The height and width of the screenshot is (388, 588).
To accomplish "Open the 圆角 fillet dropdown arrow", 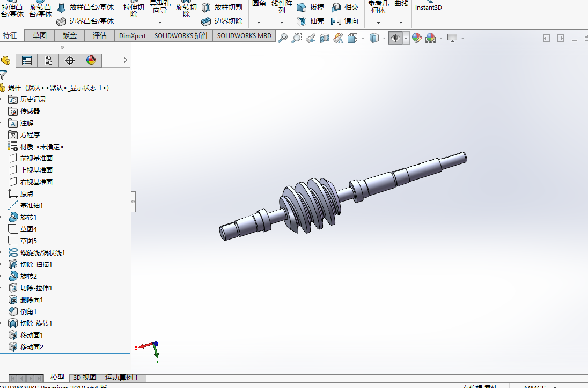I will 259,23.
